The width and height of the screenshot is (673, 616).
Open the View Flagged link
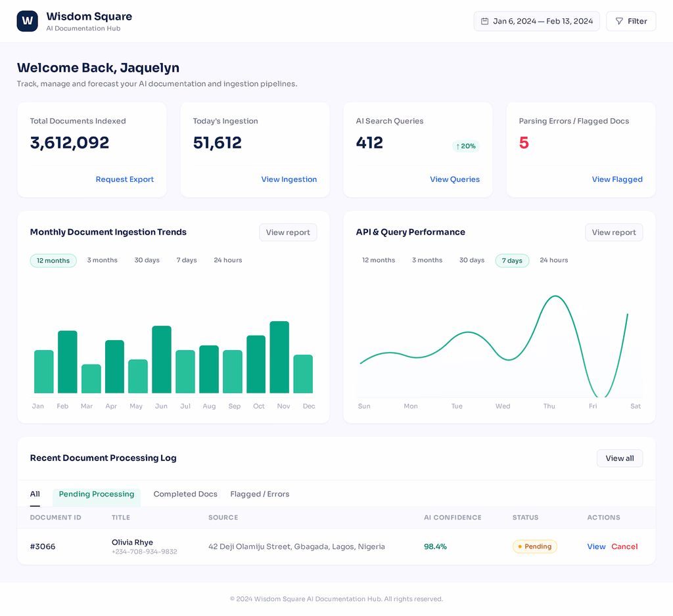617,179
